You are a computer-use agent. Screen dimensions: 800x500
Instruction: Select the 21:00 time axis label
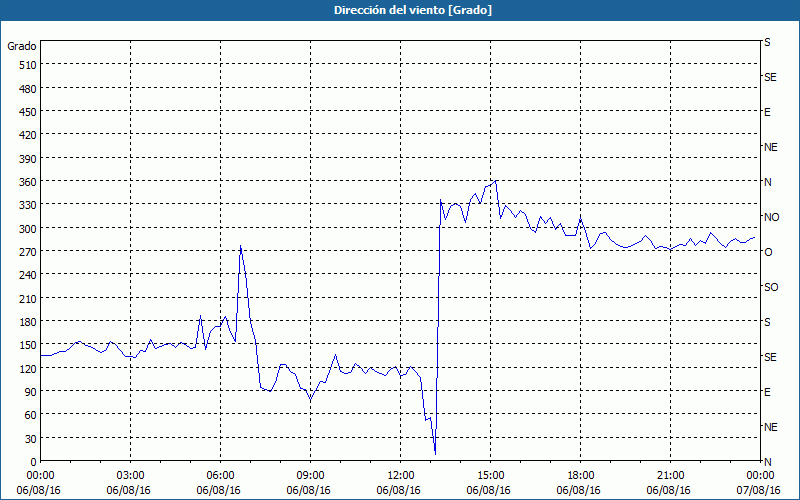click(670, 476)
